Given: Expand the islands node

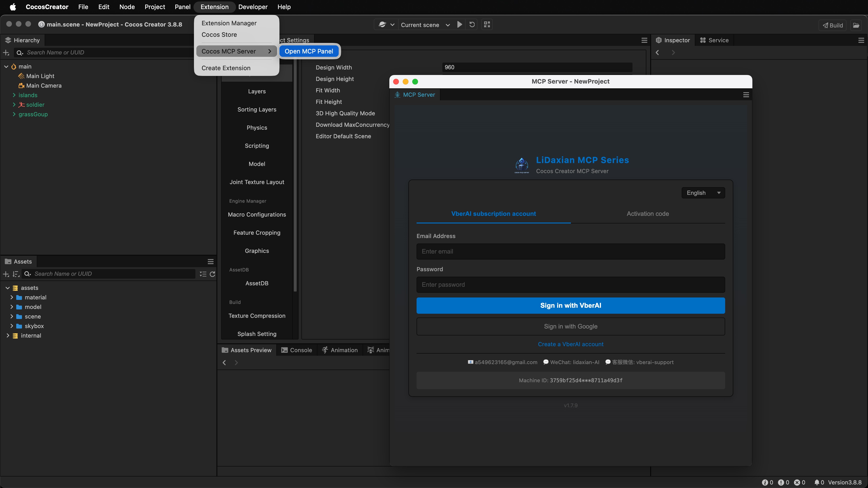Looking at the screenshot, I should 14,95.
